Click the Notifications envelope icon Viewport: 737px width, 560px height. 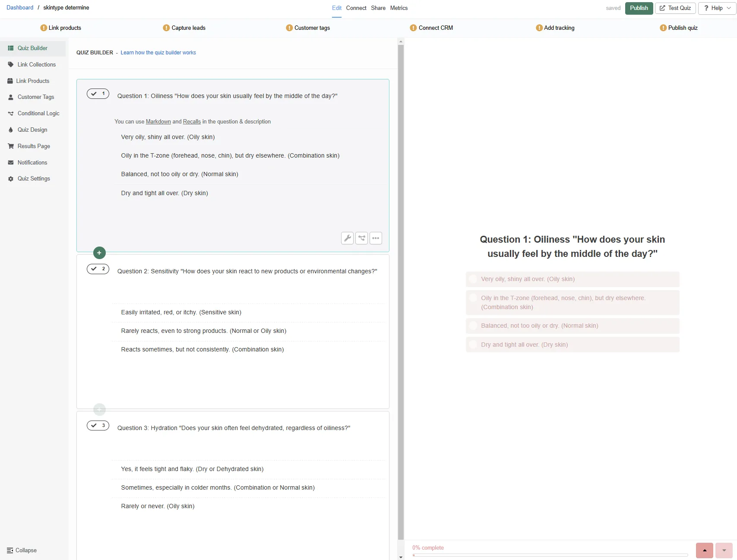[11, 163]
